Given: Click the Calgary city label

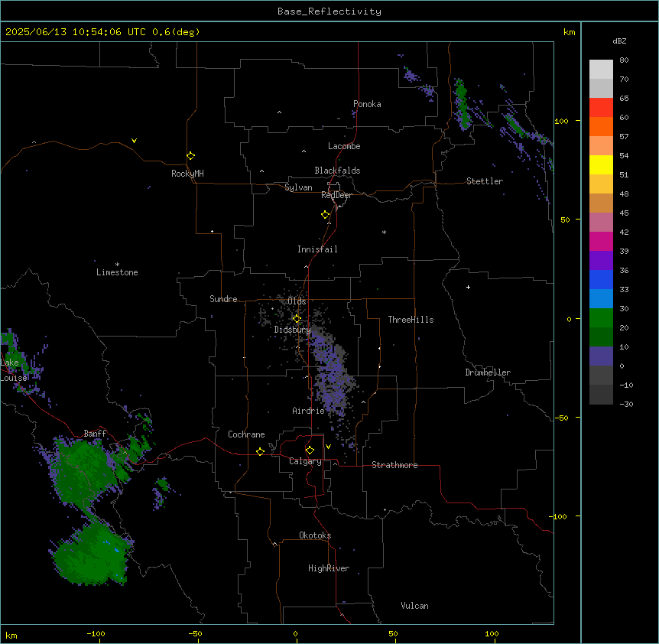Looking at the screenshot, I should (305, 461).
